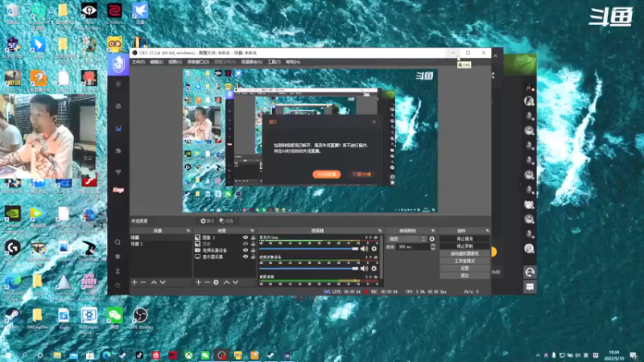Open the 场景集合(S) menu

(x=251, y=62)
